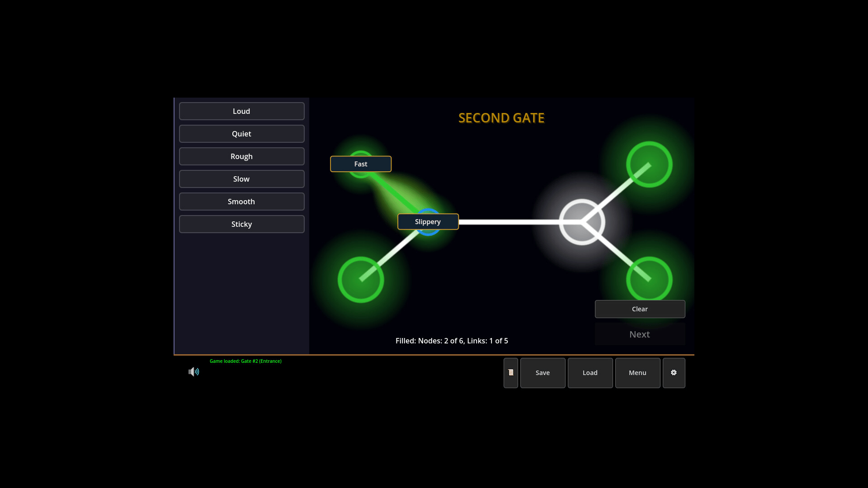Viewport: 868px width, 488px height.
Task: Select the empty bottom-left green node
Action: tap(361, 280)
